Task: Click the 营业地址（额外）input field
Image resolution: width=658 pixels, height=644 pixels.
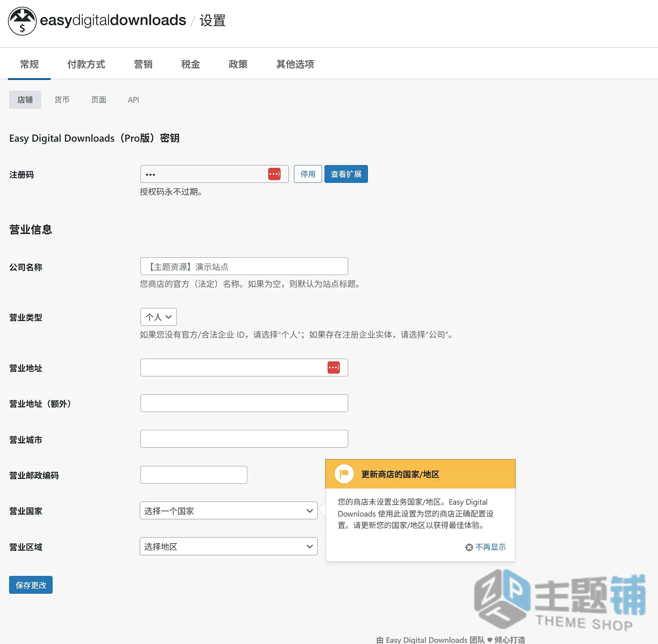Action: click(x=244, y=403)
